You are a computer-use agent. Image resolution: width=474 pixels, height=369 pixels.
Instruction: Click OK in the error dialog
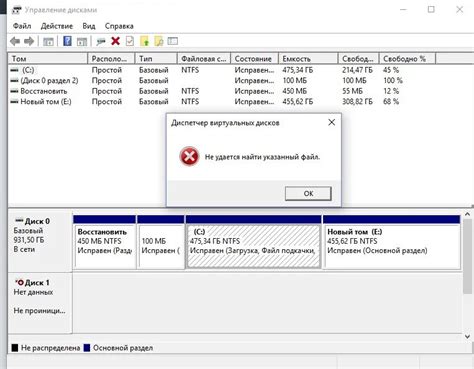tap(308, 193)
